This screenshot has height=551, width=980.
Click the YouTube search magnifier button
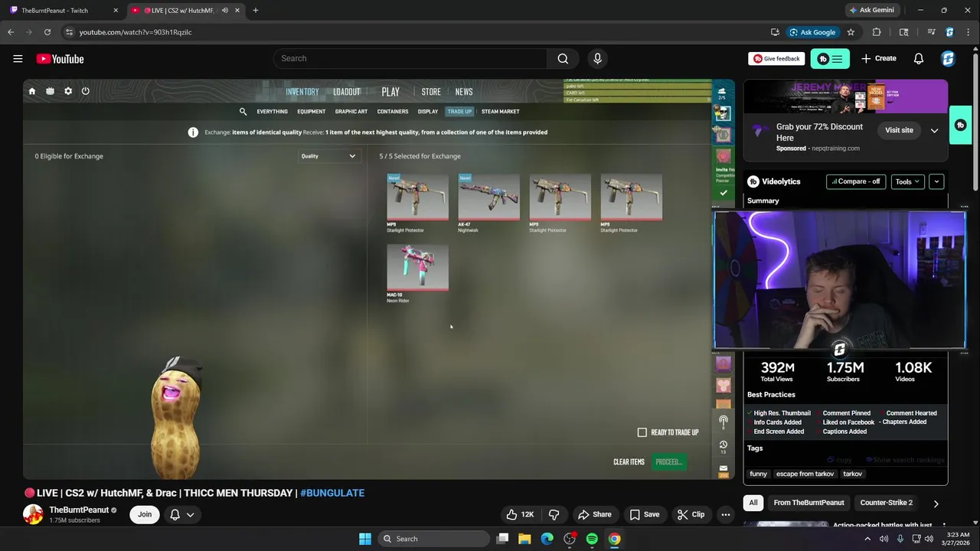pyautogui.click(x=563, y=58)
